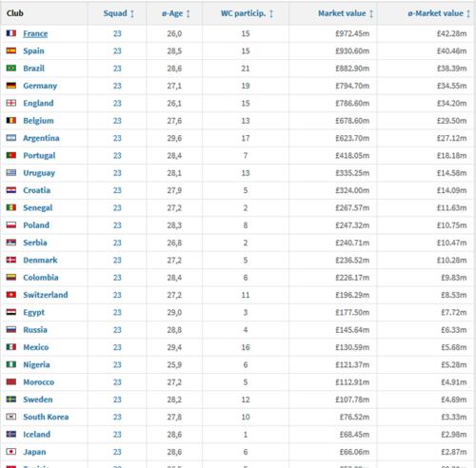Sort table by Squad column arrow
476x468 pixels.
tap(132, 13)
